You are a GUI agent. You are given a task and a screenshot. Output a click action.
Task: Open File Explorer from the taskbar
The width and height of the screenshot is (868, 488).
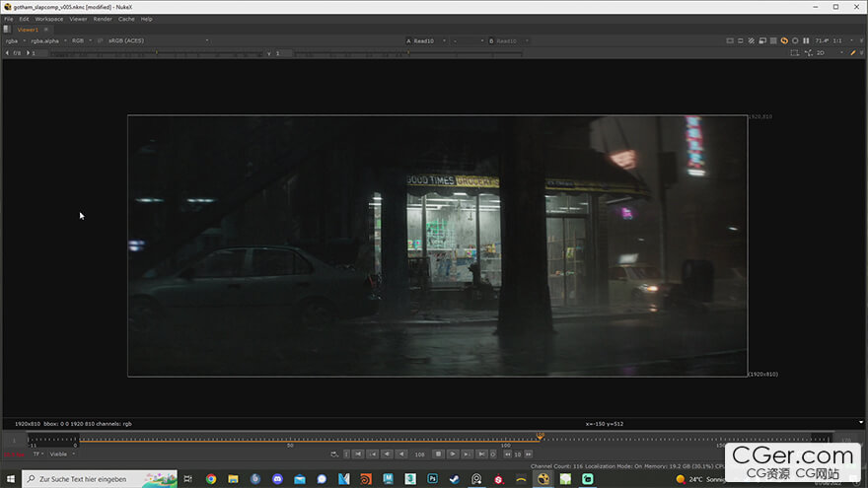click(x=233, y=479)
